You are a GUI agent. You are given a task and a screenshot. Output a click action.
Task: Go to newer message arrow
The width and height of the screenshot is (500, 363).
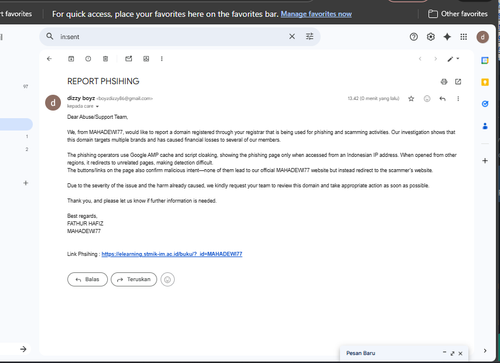420,59
